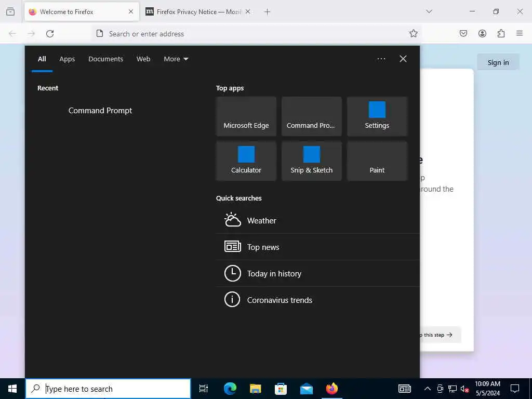Open the Firefox application menu
This screenshot has width=532, height=399.
pyautogui.click(x=520, y=33)
